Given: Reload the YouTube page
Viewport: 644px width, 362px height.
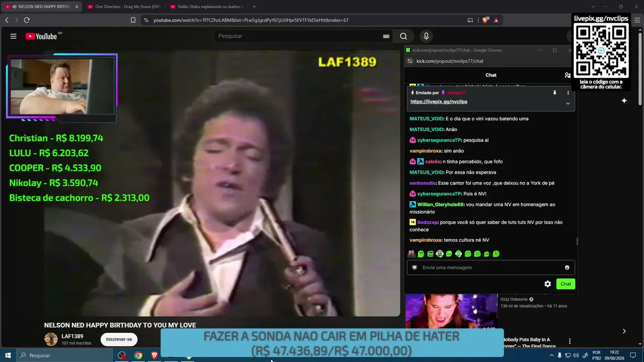Looking at the screenshot, I should tap(27, 20).
